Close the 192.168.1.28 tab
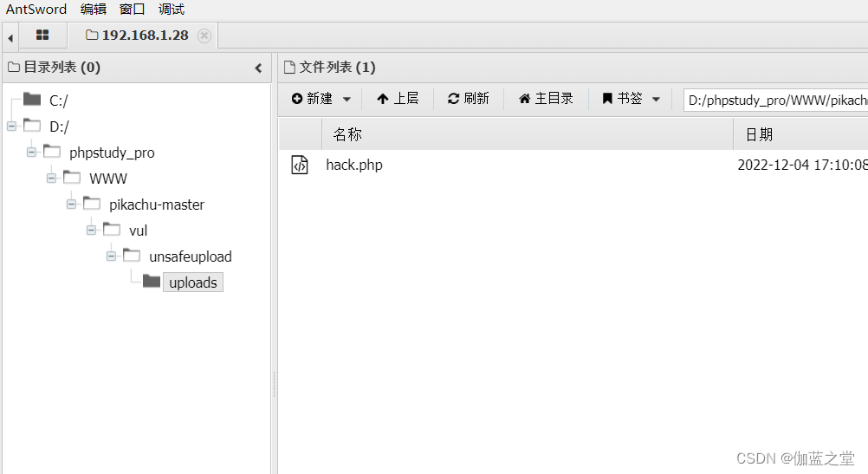The image size is (868, 474). [x=204, y=36]
